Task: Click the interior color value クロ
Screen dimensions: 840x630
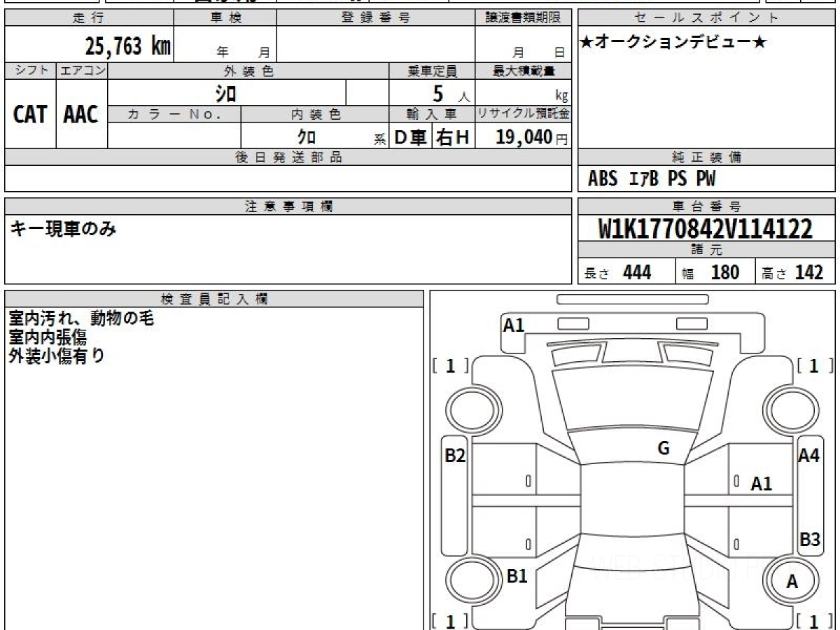Action: click(307, 137)
